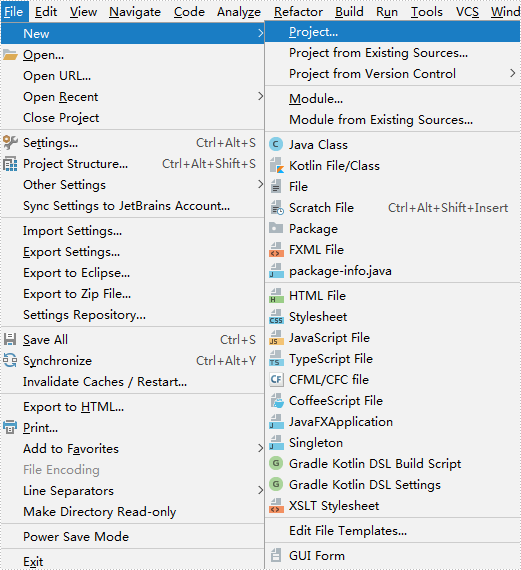Click the Print printer icon

coord(10,427)
